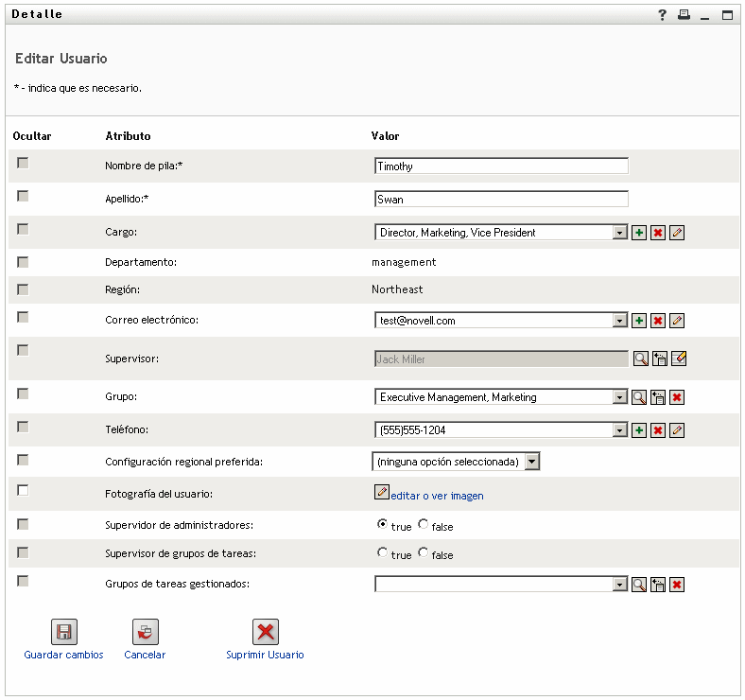The height and width of the screenshot is (700, 745).
Task: Select true for Supervisor de grupos de tareas
Action: (382, 552)
